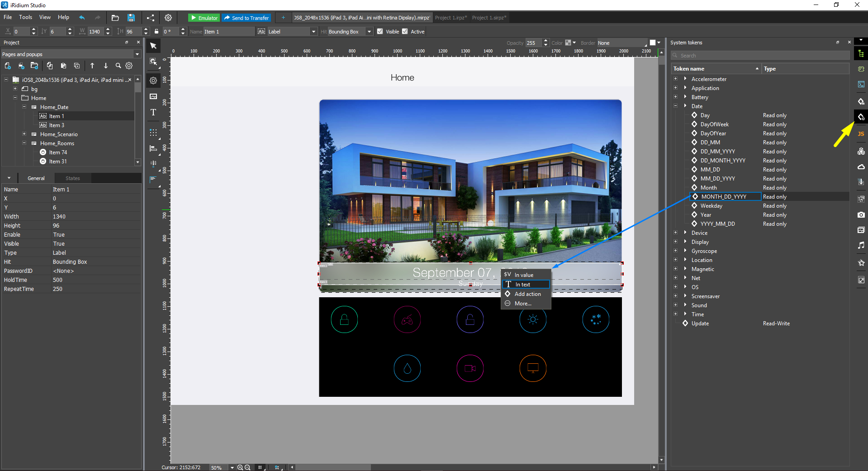Click the search magnifier in the Project panel
Viewport: 868px width, 471px height.
pos(118,66)
